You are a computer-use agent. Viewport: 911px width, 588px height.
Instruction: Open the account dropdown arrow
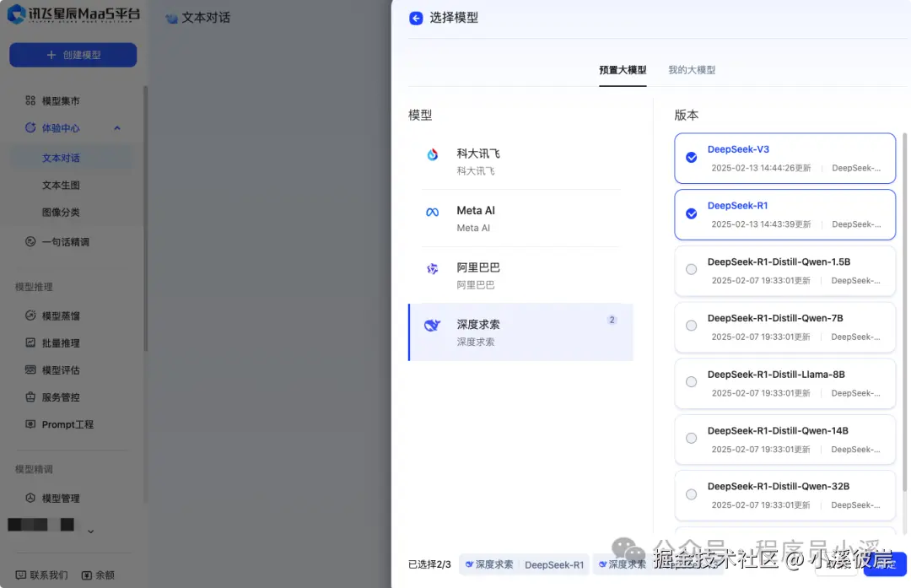pos(90,531)
